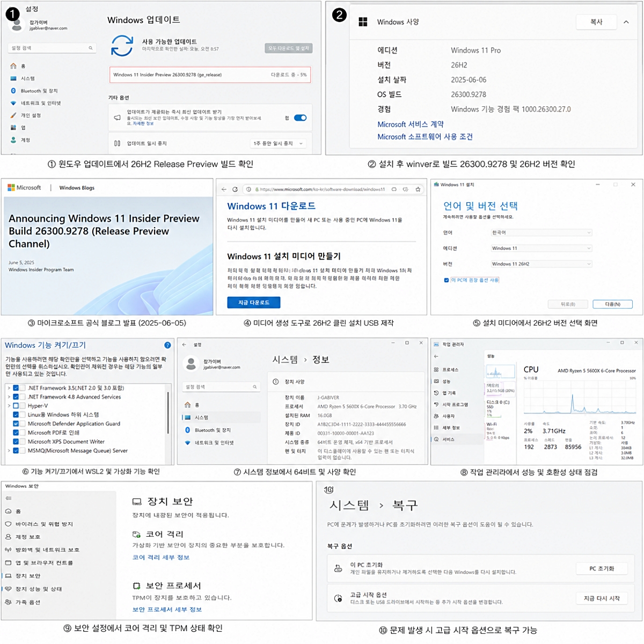Uncheck Linux용 Windows 하위 시스템 checkbox
The height and width of the screenshot is (644, 644).
16,415
